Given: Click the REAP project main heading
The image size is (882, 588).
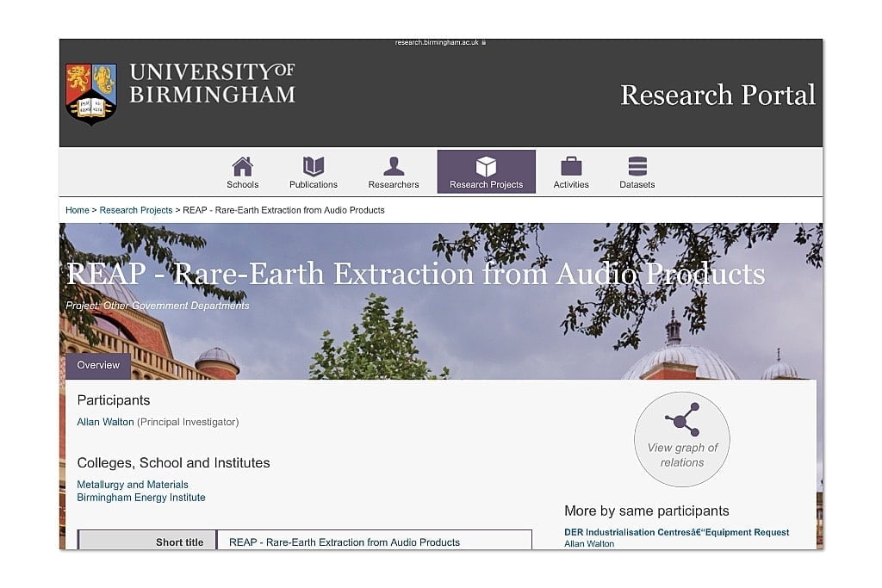Looking at the screenshot, I should tap(416, 275).
